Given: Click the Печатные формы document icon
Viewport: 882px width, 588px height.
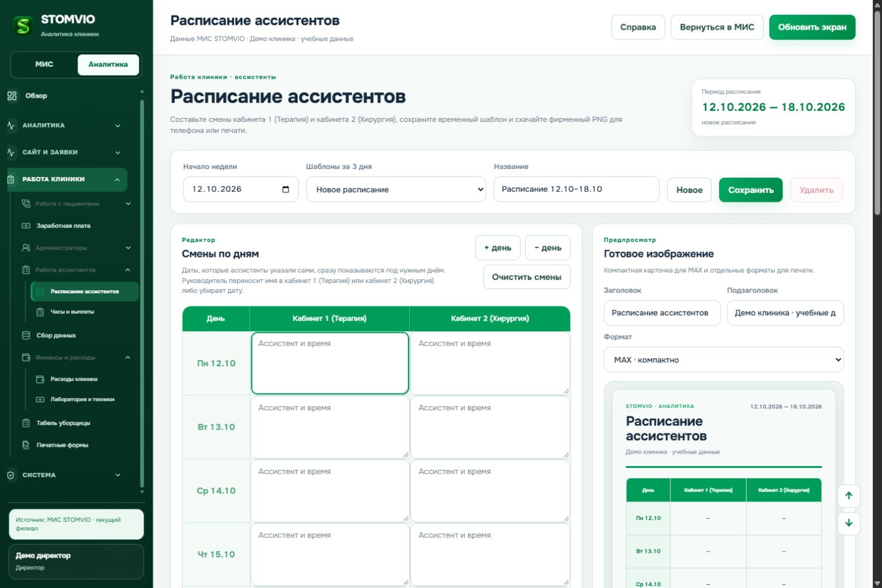Looking at the screenshot, I should coord(26,445).
